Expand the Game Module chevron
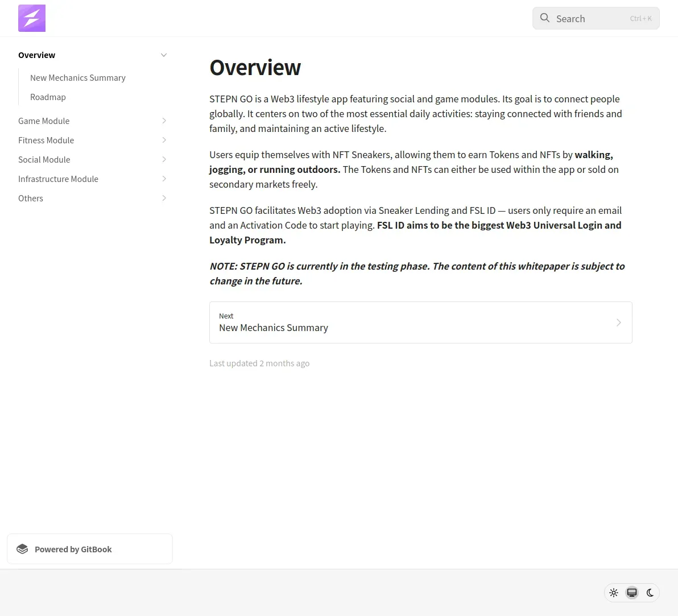The height and width of the screenshot is (616, 678). (164, 121)
